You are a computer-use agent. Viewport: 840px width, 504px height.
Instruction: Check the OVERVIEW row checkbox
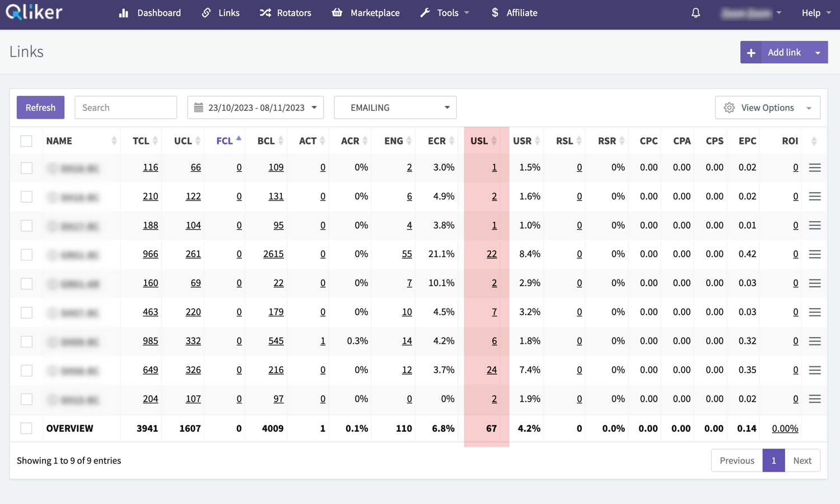coord(26,428)
